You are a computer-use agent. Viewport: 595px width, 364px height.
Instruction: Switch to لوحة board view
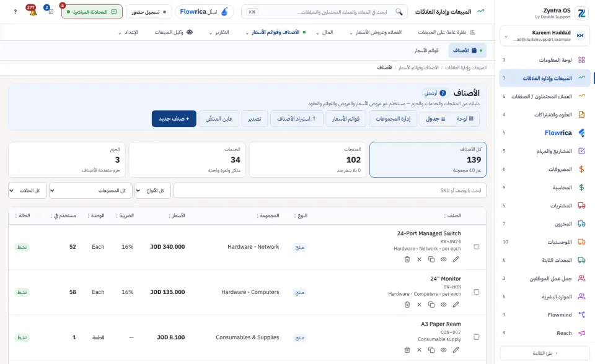pyautogui.click(x=465, y=119)
